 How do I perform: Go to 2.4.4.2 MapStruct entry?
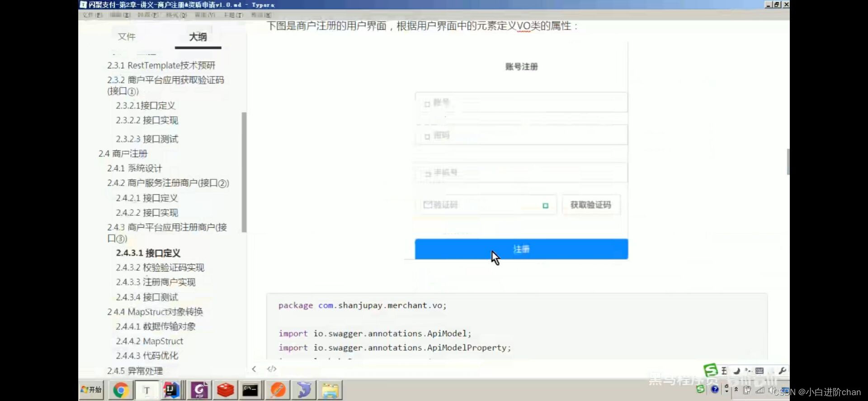point(150,341)
